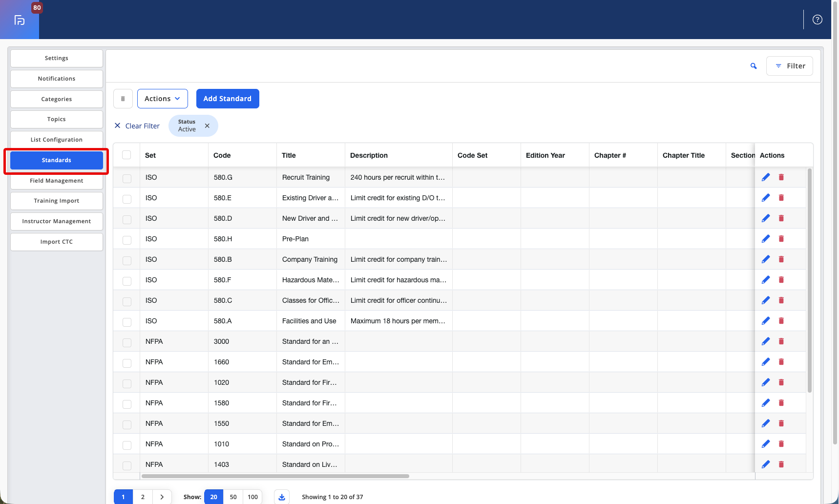Click the Add Standard button
This screenshot has width=839, height=504.
228,99
